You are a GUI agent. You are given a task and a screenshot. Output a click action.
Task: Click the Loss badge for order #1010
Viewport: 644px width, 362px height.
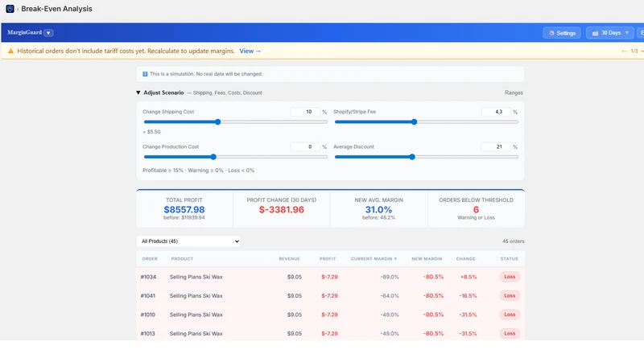tap(510, 315)
